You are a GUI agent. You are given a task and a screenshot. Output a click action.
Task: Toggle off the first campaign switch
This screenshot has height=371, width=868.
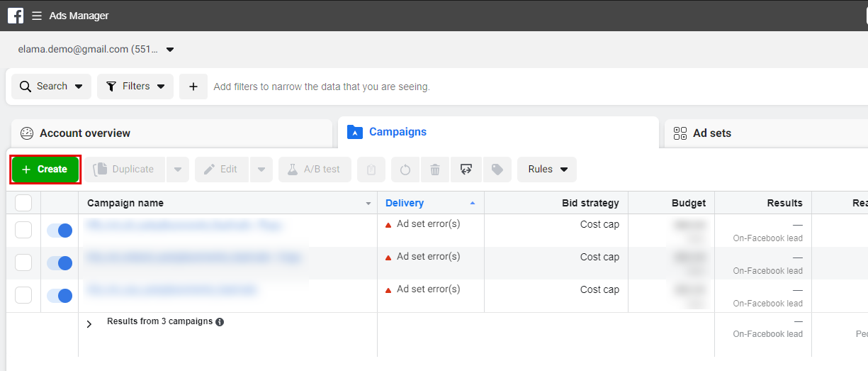pyautogui.click(x=60, y=231)
